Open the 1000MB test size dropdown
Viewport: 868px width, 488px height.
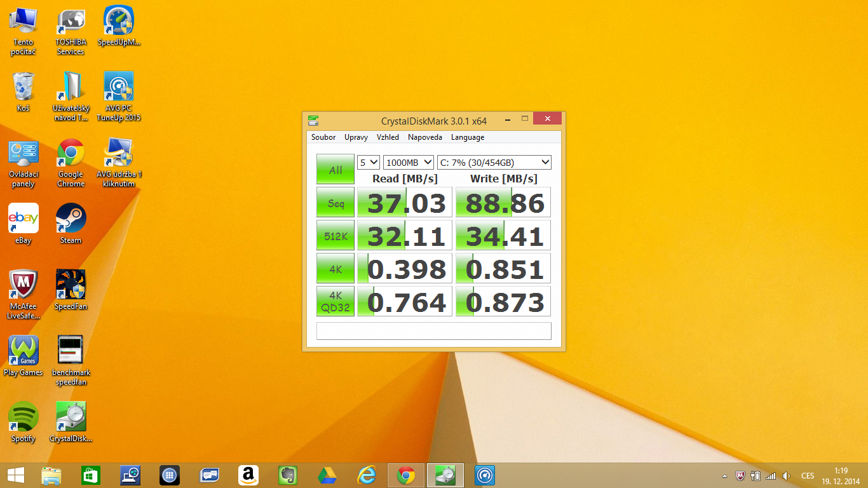point(408,163)
